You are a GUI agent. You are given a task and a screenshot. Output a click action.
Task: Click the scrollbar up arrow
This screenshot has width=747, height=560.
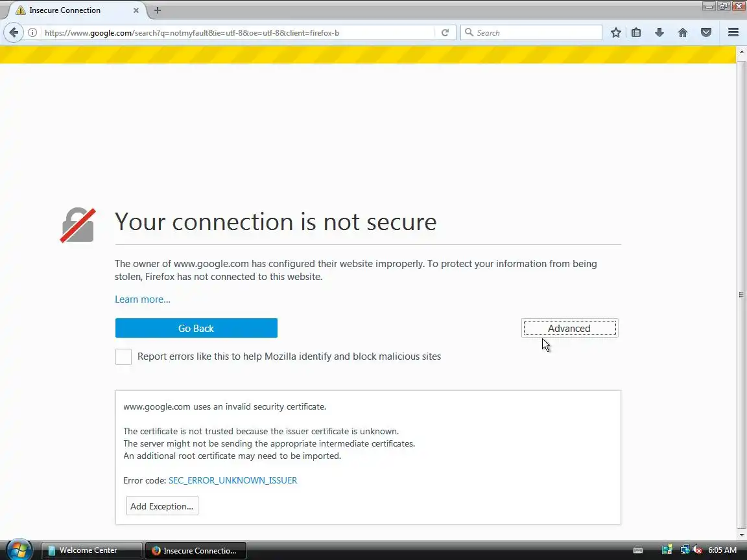741,51
